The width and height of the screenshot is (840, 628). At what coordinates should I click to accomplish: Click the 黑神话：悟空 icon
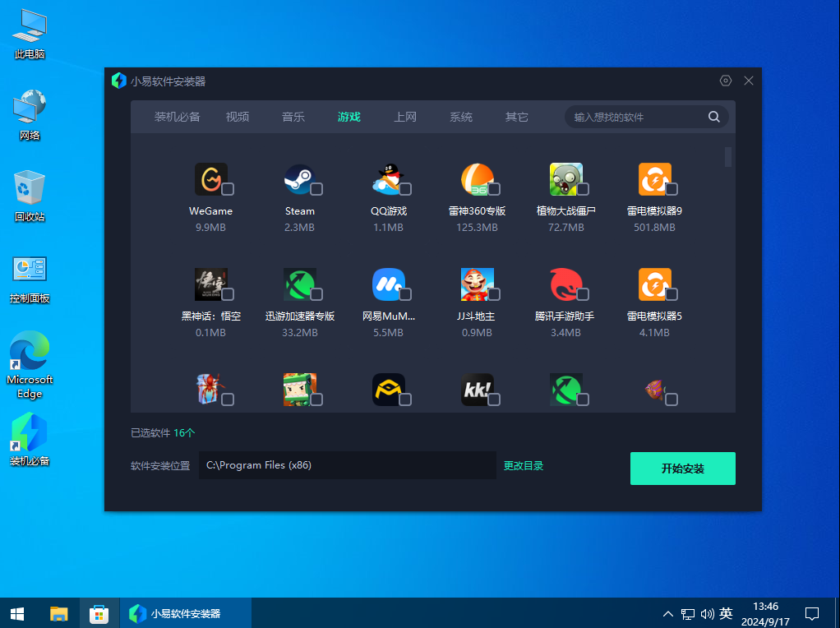[x=210, y=284]
